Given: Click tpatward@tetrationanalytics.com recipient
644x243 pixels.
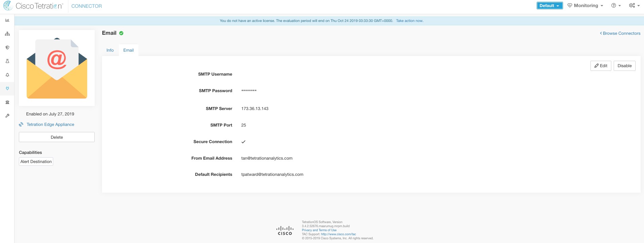Looking at the screenshot, I should (272, 174).
